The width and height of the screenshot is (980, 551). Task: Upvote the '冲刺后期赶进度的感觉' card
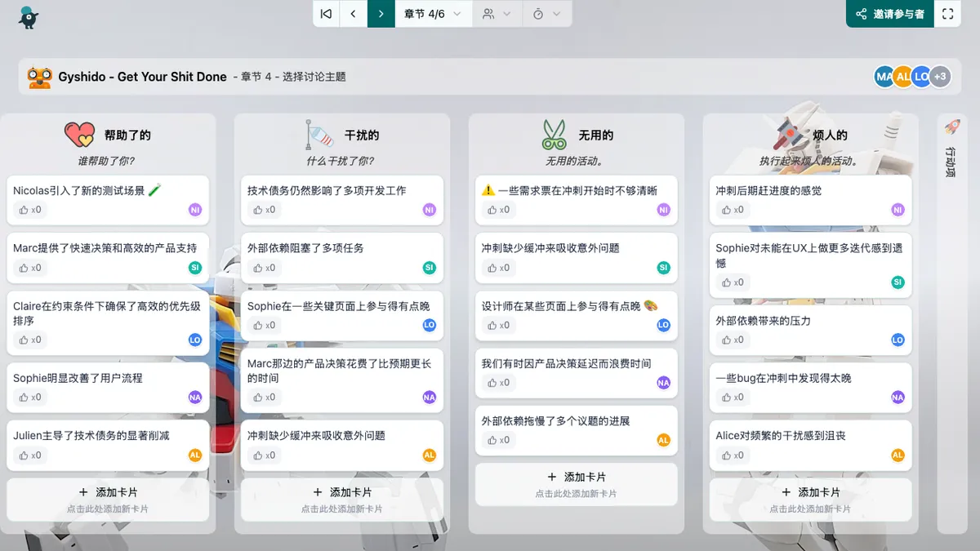pyautogui.click(x=731, y=210)
